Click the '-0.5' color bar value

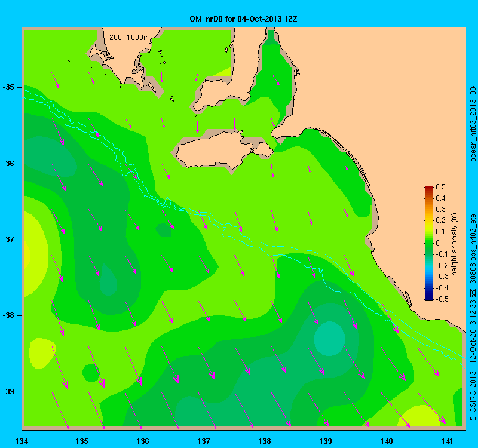(441, 299)
